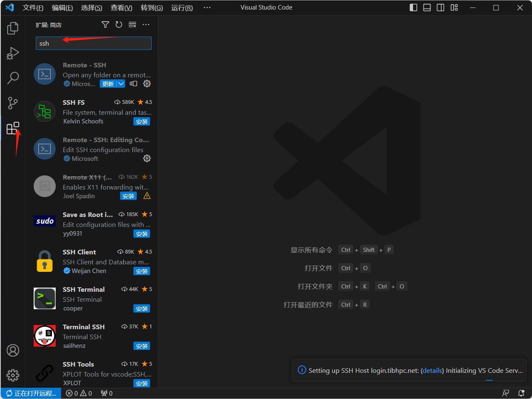Open the 运行(R) menu
Image resolution: width=532 pixels, height=399 pixels.
tap(182, 7)
